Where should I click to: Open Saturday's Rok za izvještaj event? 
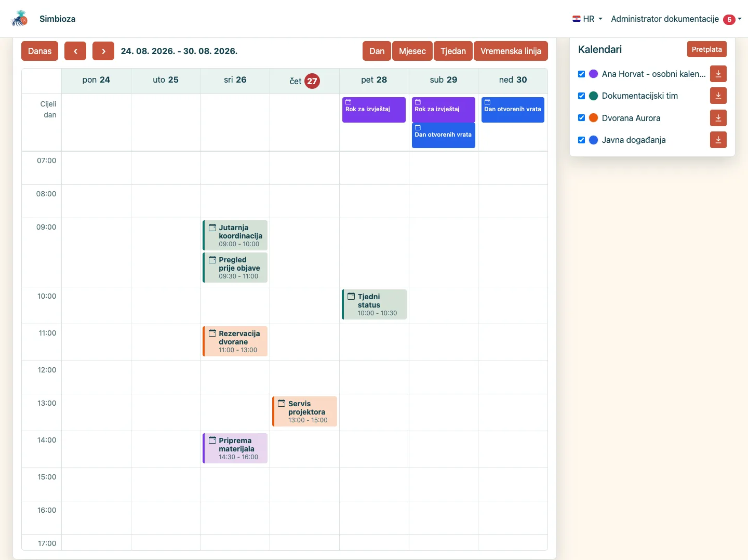[x=444, y=110]
